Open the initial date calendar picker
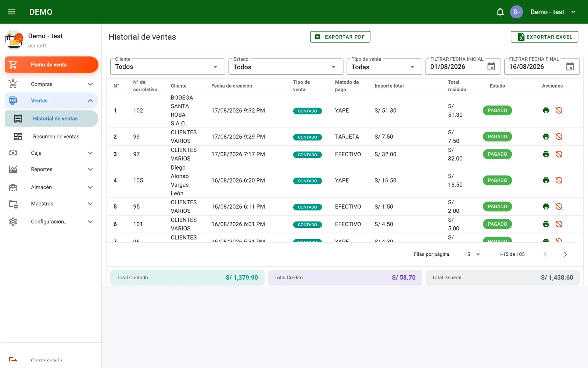Viewport: 588px width, 368px height. tap(491, 67)
